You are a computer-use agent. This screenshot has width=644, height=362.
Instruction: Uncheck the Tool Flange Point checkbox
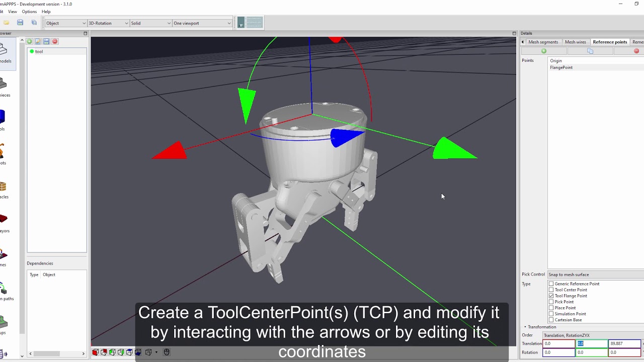click(x=551, y=296)
